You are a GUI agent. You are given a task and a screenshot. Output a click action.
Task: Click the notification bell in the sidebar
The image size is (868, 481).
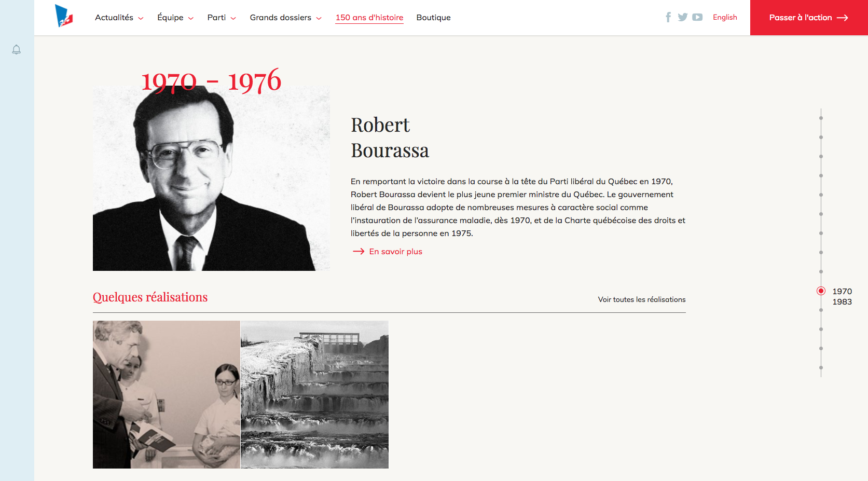(x=17, y=50)
